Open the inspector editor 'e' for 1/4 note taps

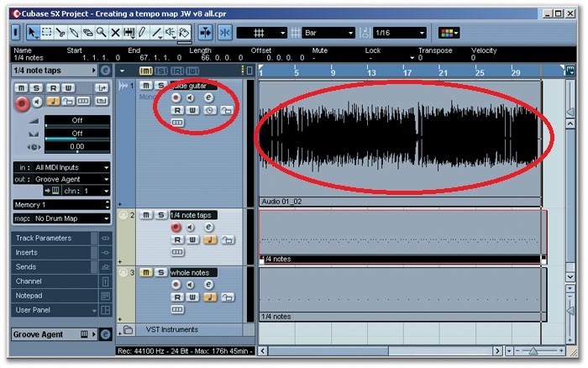pos(105,71)
